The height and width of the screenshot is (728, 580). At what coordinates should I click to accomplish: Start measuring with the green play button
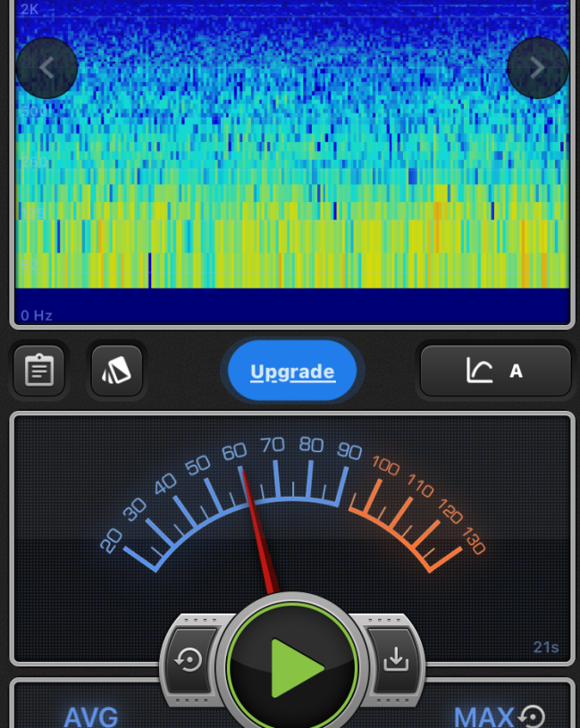tap(292, 666)
